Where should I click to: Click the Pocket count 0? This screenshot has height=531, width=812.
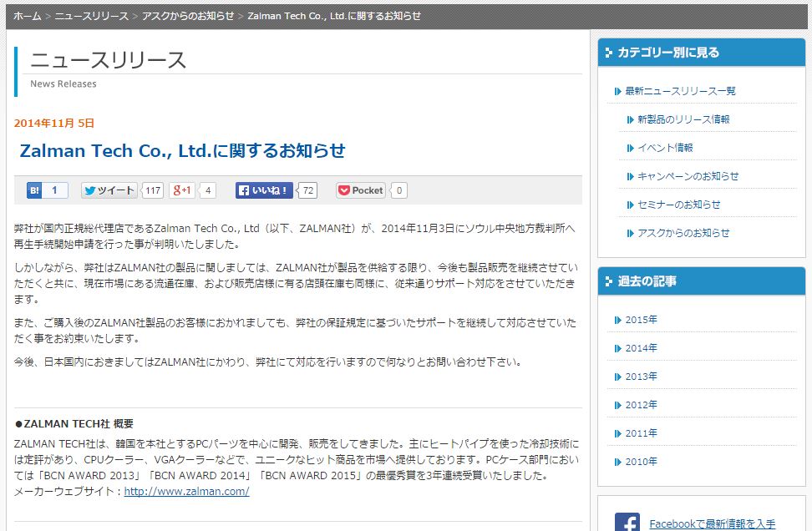coord(399,190)
